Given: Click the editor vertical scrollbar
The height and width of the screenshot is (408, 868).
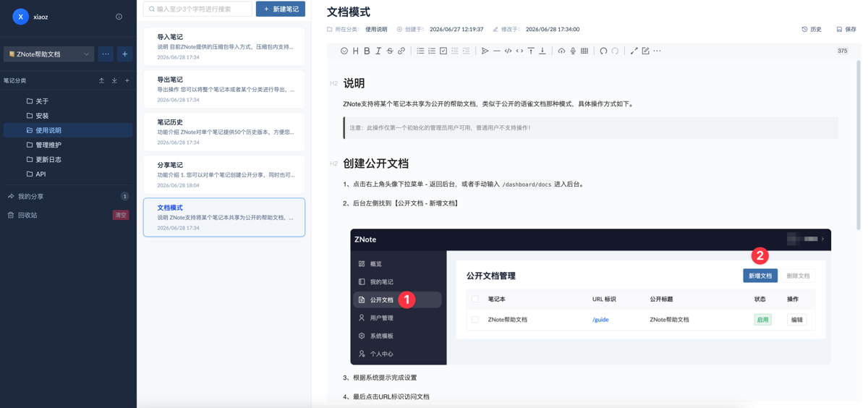Looking at the screenshot, I should coord(859,145).
